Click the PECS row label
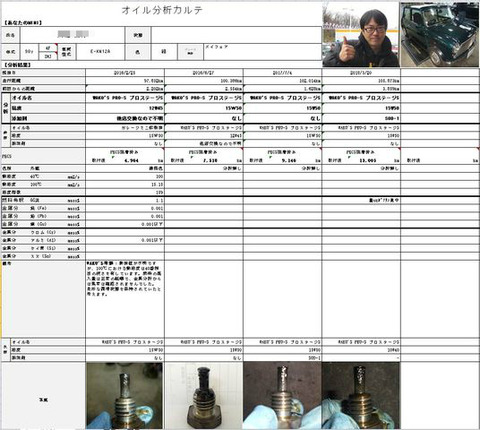 tap(7, 156)
